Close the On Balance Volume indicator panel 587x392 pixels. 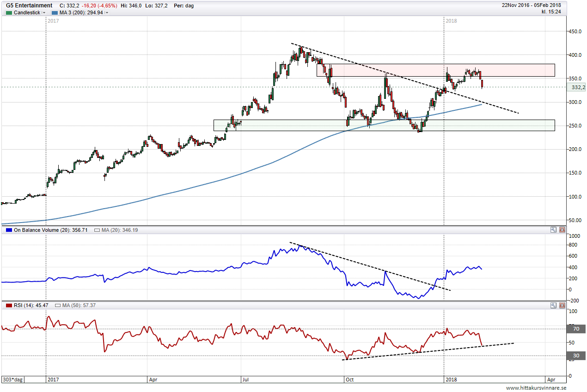(x=562, y=229)
